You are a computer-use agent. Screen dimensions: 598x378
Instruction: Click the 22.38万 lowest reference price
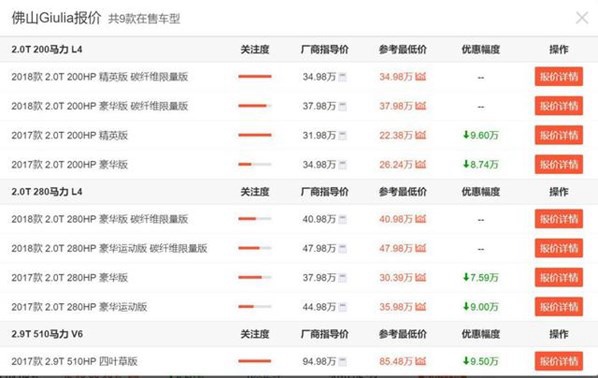tap(396, 135)
